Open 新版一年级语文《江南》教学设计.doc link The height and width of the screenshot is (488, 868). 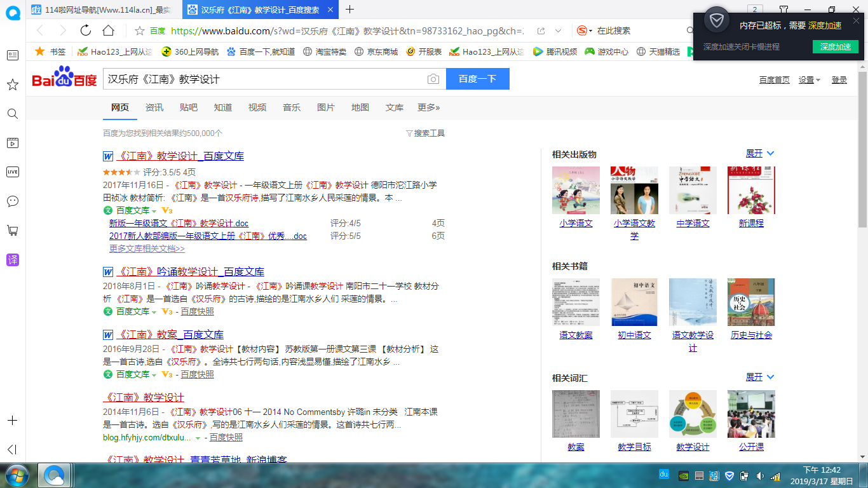[x=179, y=224]
